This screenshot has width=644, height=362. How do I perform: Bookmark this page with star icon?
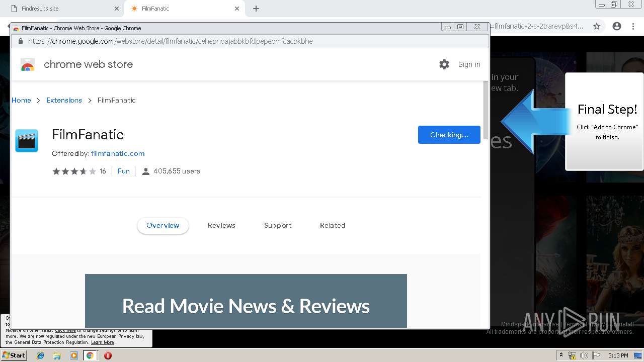597,26
